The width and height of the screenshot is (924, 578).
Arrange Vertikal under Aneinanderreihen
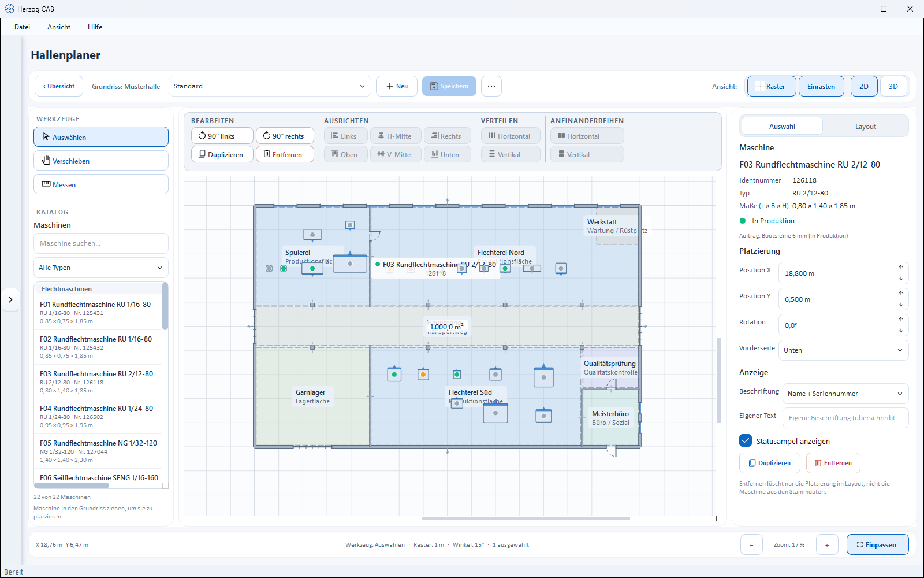click(x=587, y=154)
